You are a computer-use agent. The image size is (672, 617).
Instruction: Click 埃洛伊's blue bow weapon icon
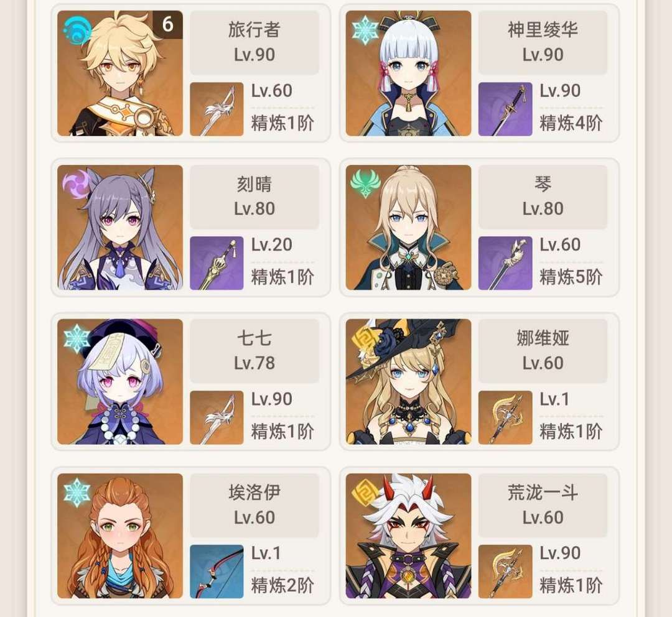coord(217,572)
